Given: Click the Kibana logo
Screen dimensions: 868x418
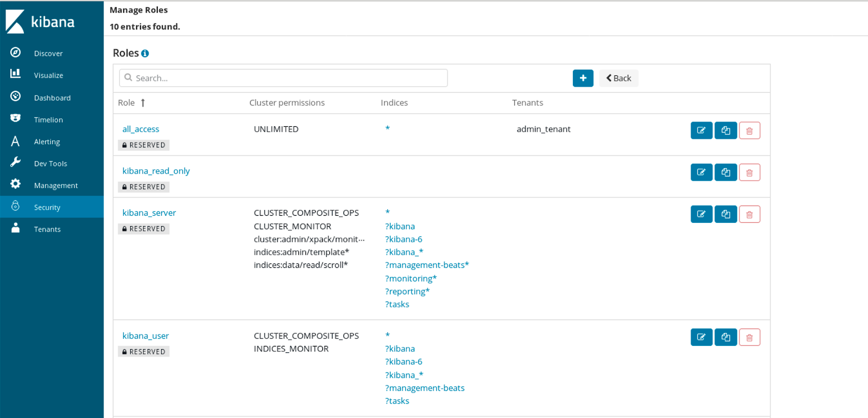Looking at the screenshot, I should point(40,22).
